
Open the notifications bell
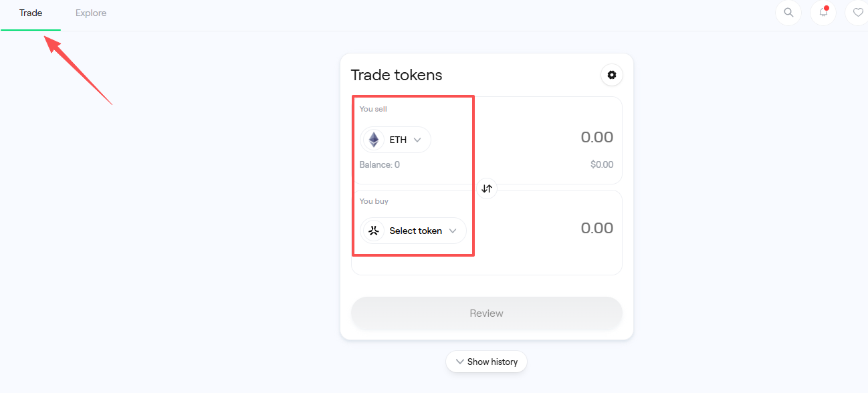coord(823,13)
